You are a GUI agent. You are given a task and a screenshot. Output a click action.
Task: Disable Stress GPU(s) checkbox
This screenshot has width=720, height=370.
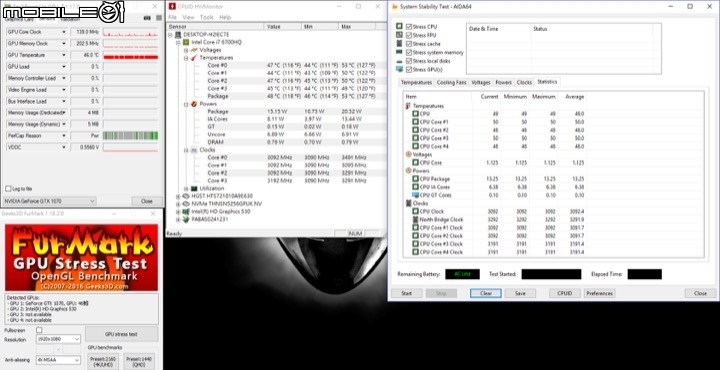pos(409,69)
